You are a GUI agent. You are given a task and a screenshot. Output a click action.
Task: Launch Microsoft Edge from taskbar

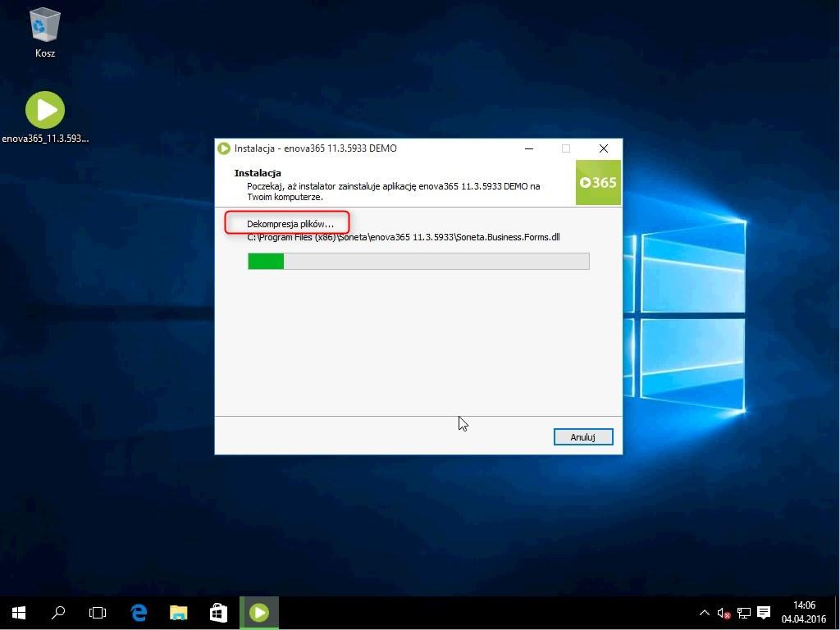coord(139,612)
